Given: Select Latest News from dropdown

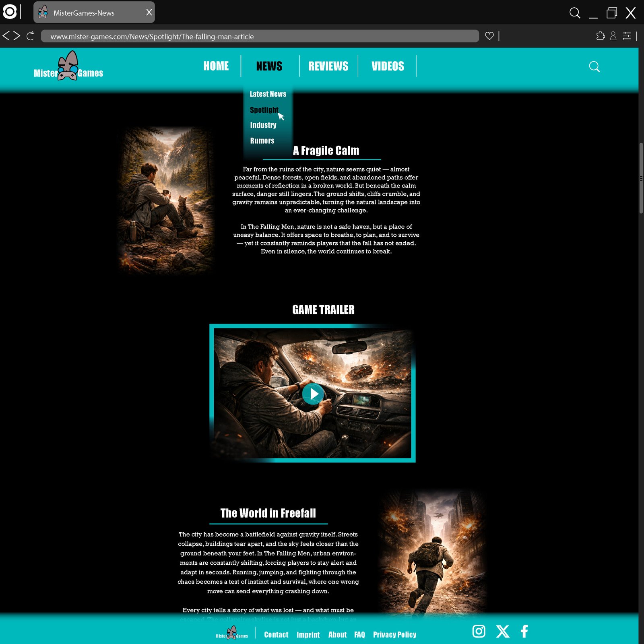Looking at the screenshot, I should click(x=268, y=94).
